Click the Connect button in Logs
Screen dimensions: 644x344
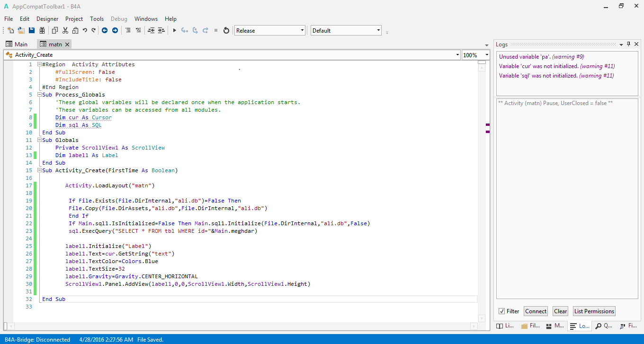point(536,311)
